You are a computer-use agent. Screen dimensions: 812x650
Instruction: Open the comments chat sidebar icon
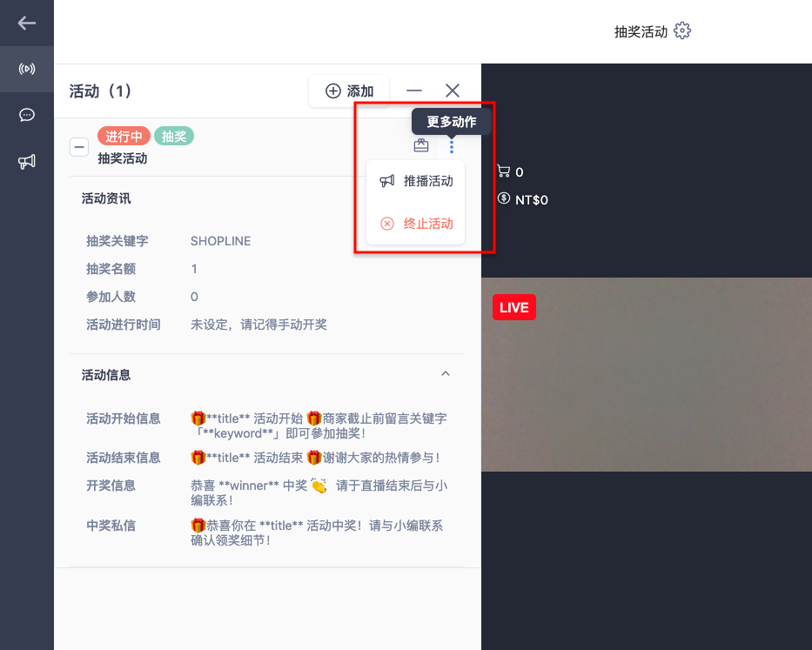point(26,115)
